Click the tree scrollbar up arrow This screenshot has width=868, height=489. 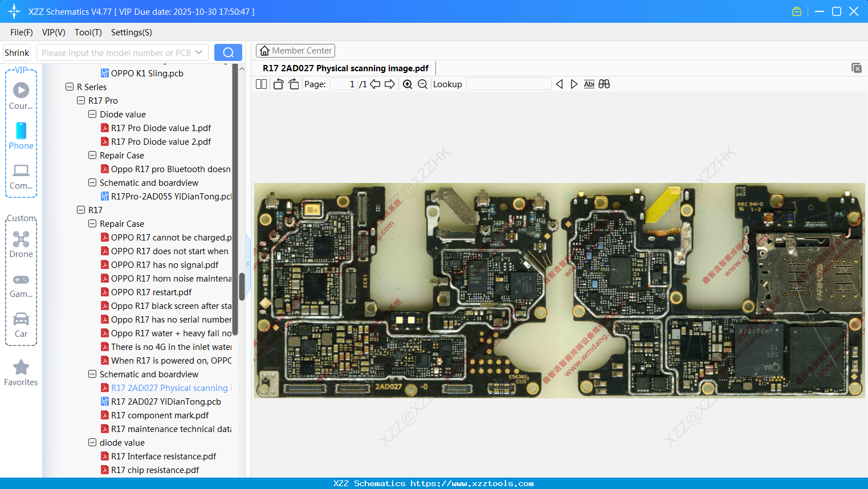coord(242,68)
